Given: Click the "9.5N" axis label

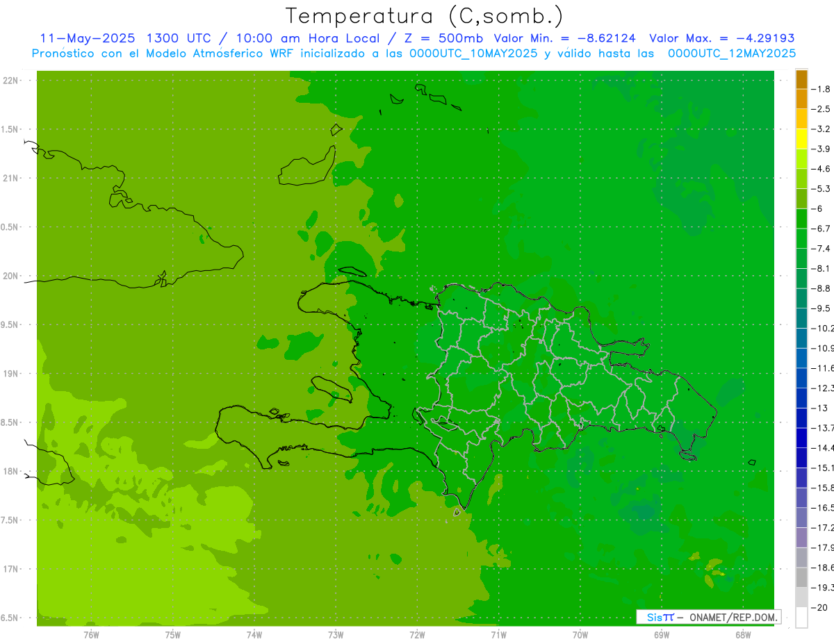Looking at the screenshot, I should 10,324.
